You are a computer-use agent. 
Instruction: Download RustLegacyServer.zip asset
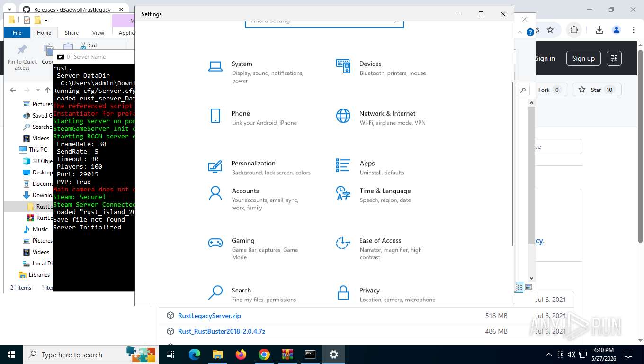[x=209, y=316]
